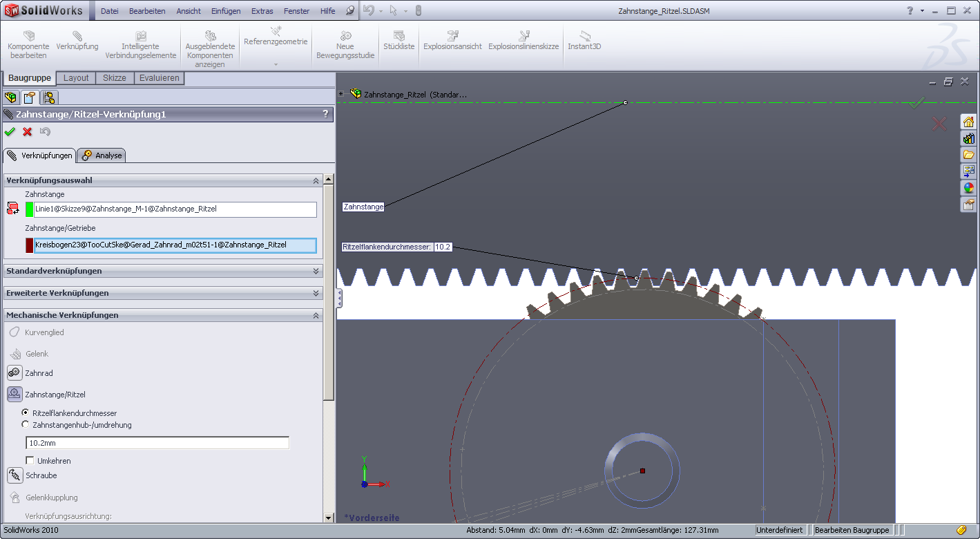Open the Ansicht menu

pyautogui.click(x=189, y=11)
